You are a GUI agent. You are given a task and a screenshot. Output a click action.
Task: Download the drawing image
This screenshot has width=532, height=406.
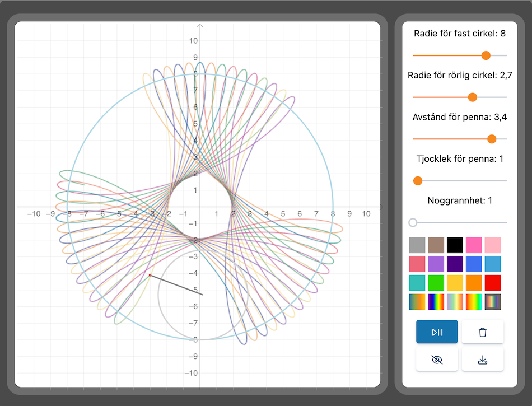pos(483,360)
